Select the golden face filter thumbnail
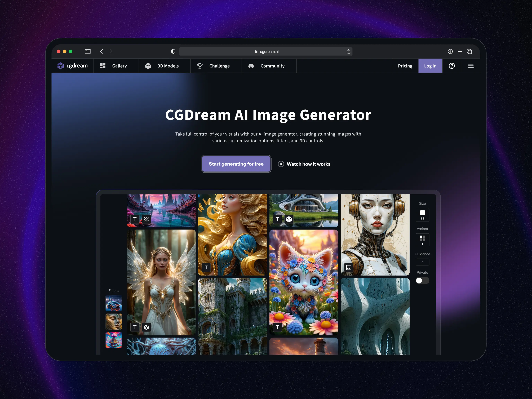This screenshot has width=532, height=399. (x=114, y=322)
